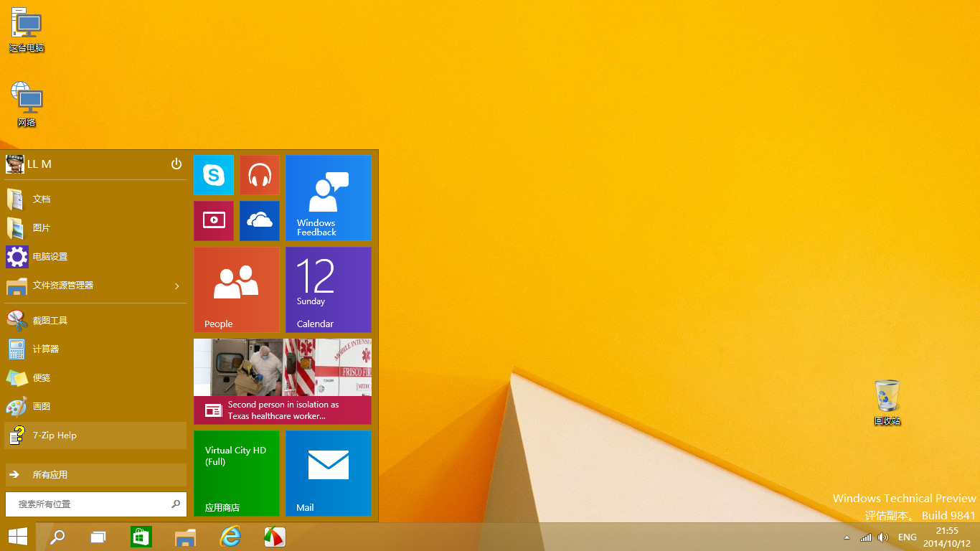This screenshot has height=551, width=980.
Task: Open the colorful umbrella app on taskbar
Action: coord(275,537)
